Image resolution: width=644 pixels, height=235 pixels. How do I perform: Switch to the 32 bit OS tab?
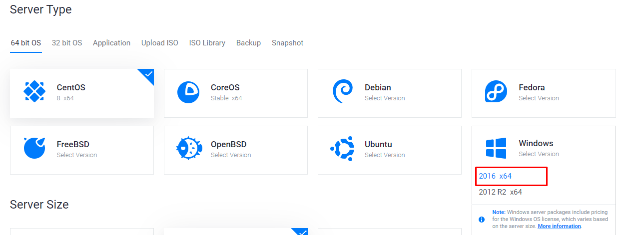tap(67, 43)
